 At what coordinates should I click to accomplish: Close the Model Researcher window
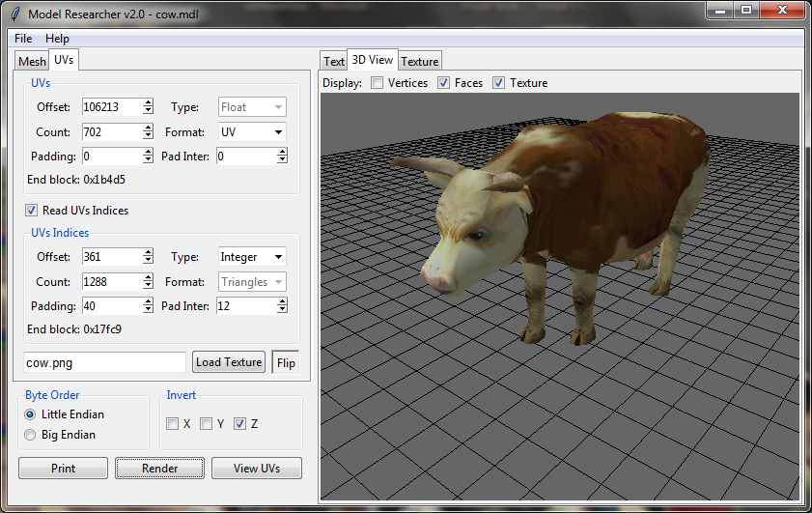[782, 11]
